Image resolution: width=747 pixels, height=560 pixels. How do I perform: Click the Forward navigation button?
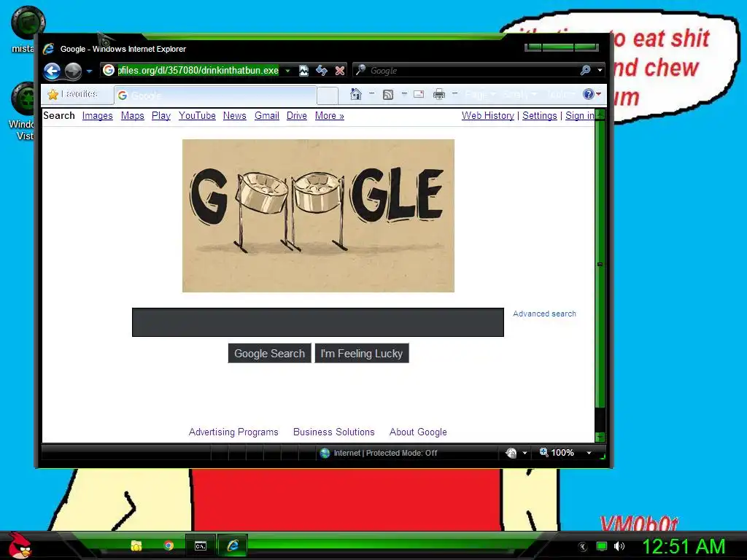(73, 71)
